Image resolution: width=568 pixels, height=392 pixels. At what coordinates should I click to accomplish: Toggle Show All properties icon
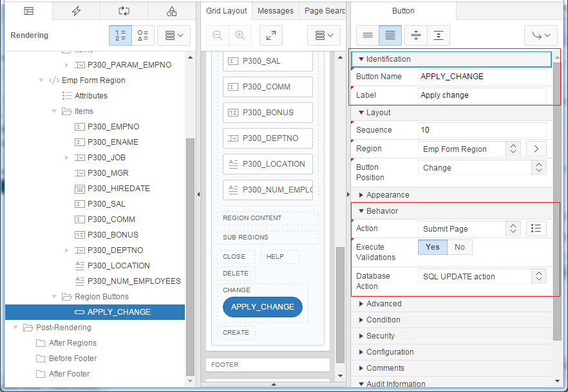390,35
